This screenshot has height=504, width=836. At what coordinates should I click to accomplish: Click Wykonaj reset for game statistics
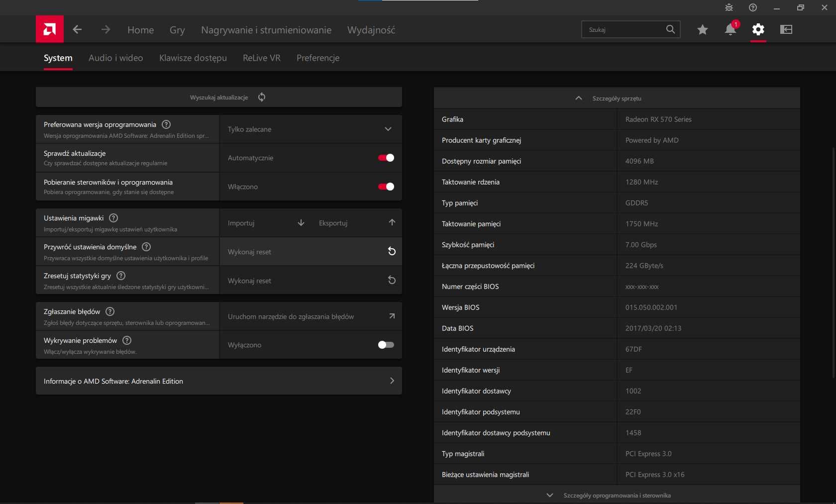311,281
